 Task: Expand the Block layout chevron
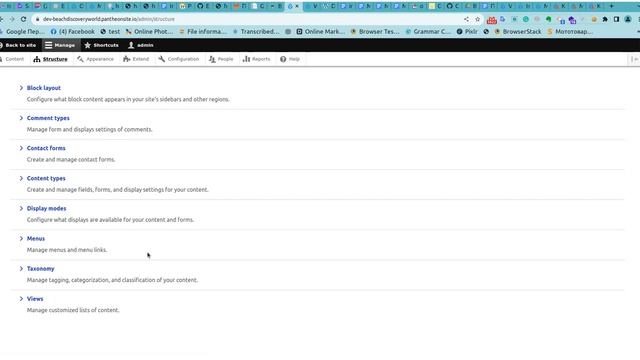21,88
